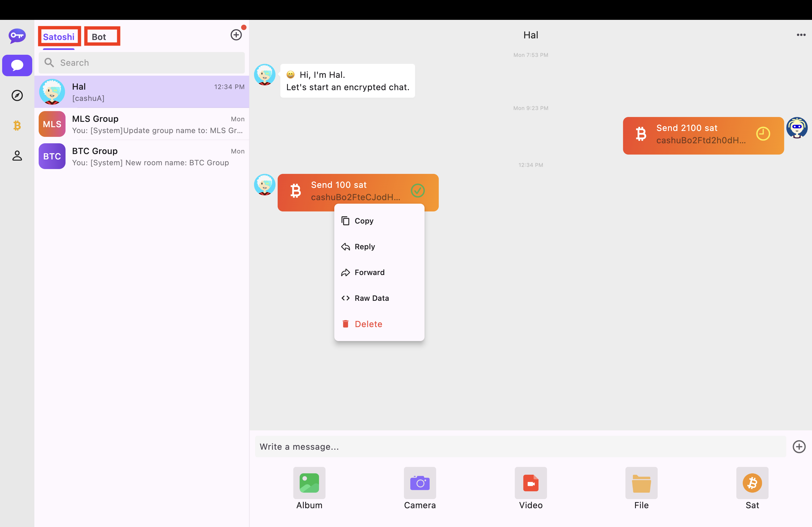Open the profile person icon in sidebar
This screenshot has height=527, width=812.
point(17,155)
